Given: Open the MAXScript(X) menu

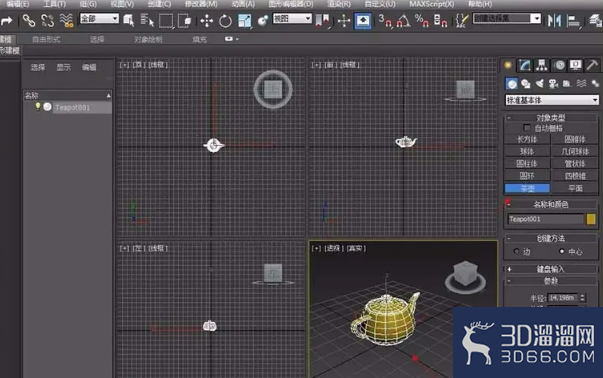Looking at the screenshot, I should click(x=431, y=4).
